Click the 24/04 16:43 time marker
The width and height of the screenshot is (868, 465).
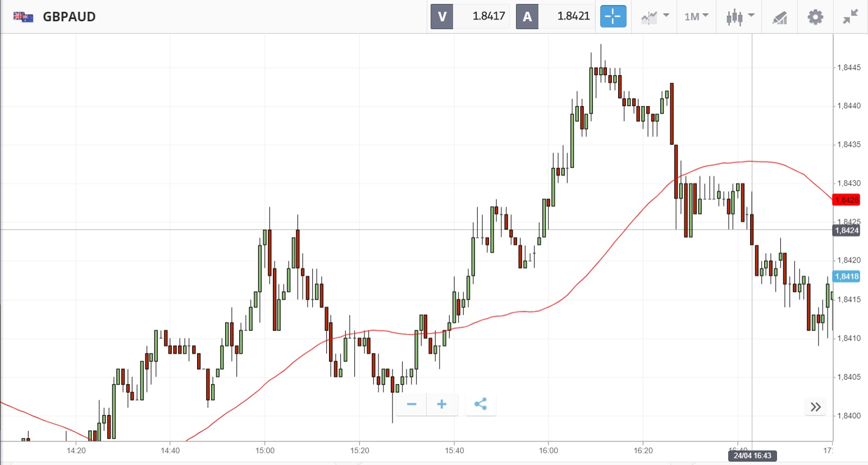tap(752, 455)
